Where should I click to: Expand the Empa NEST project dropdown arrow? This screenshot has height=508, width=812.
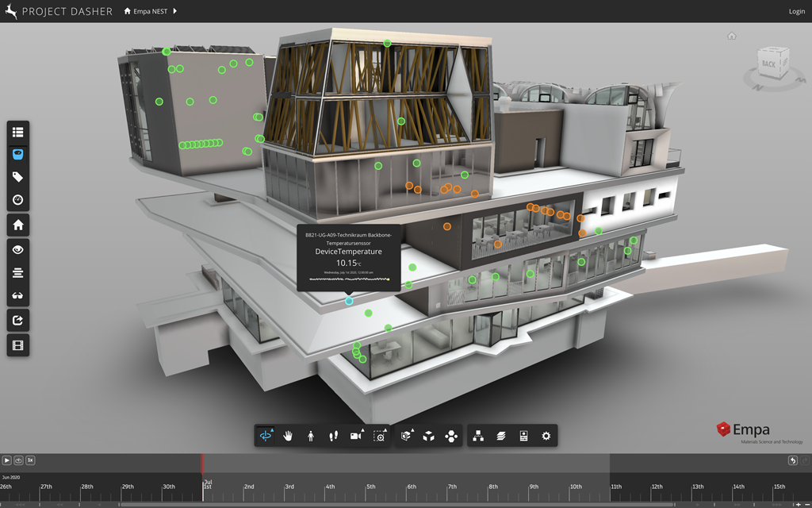click(175, 11)
